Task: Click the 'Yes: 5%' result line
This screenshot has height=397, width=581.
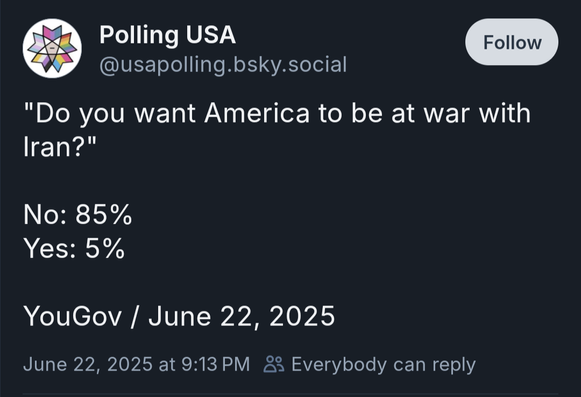Action: [x=74, y=248]
